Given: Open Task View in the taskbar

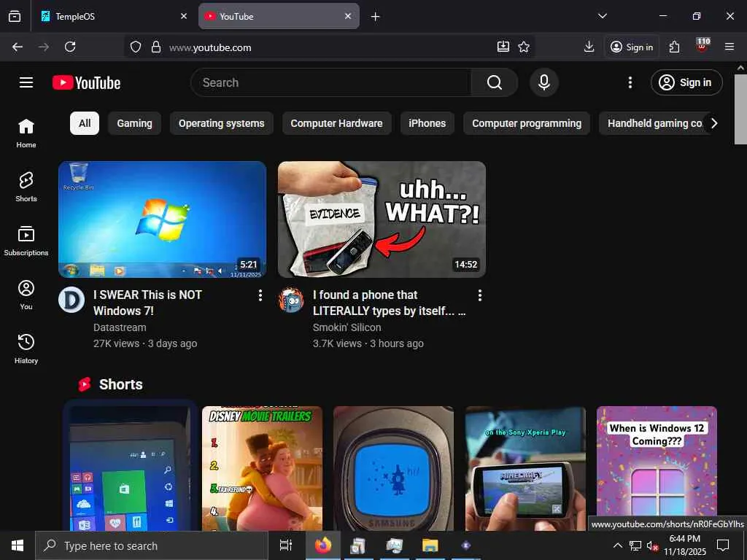Looking at the screenshot, I should coord(285,545).
